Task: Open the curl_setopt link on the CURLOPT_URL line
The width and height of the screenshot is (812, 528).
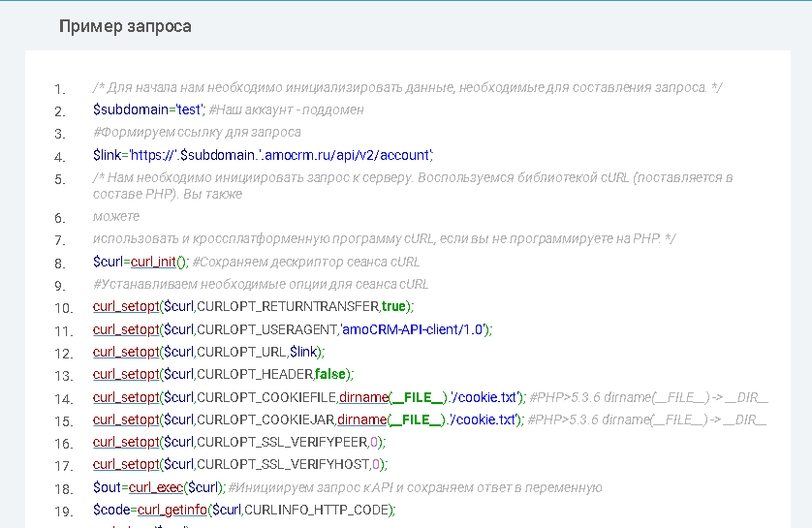Action: (x=126, y=352)
